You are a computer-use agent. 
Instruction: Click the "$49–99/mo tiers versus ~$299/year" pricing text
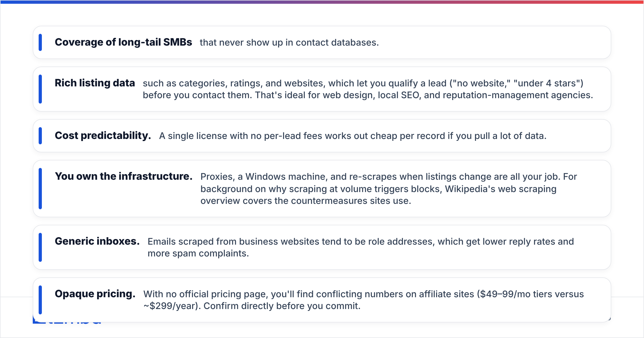[364, 300]
